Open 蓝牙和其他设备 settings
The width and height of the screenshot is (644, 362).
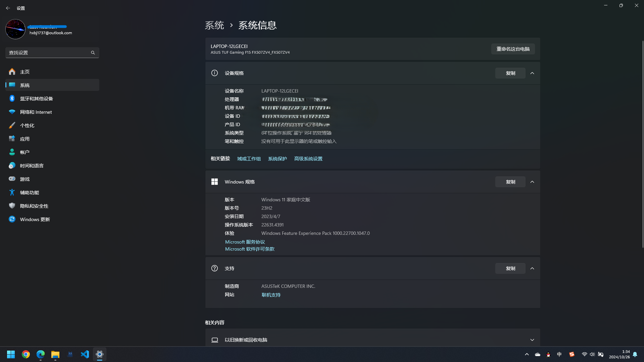(36, 99)
